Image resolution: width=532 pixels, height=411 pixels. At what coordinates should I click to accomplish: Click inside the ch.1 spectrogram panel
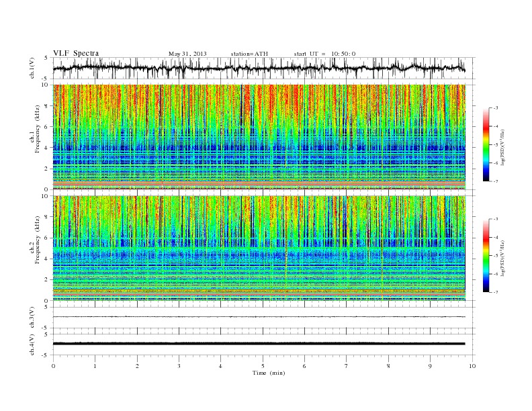(259, 137)
